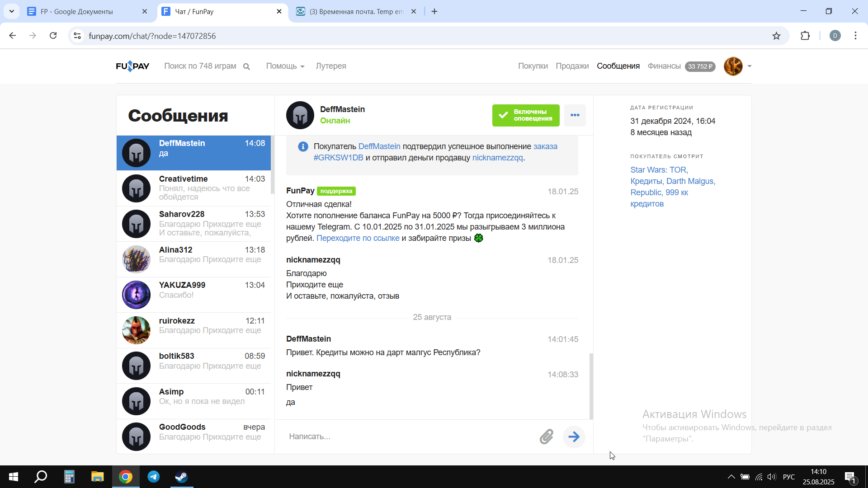The height and width of the screenshot is (488, 868).
Task: Follow Переходите по ссылке link
Action: (x=358, y=238)
